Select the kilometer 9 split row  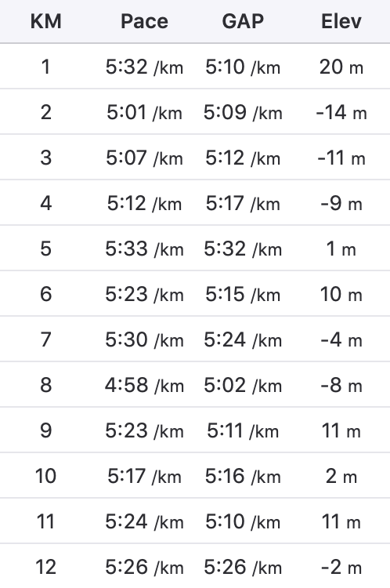pos(195,430)
